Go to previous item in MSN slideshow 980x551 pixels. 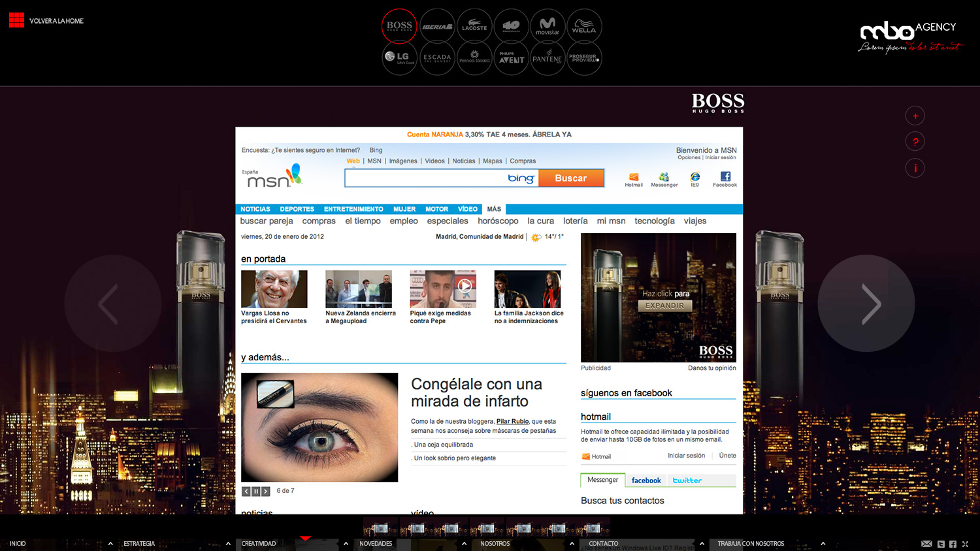click(246, 492)
